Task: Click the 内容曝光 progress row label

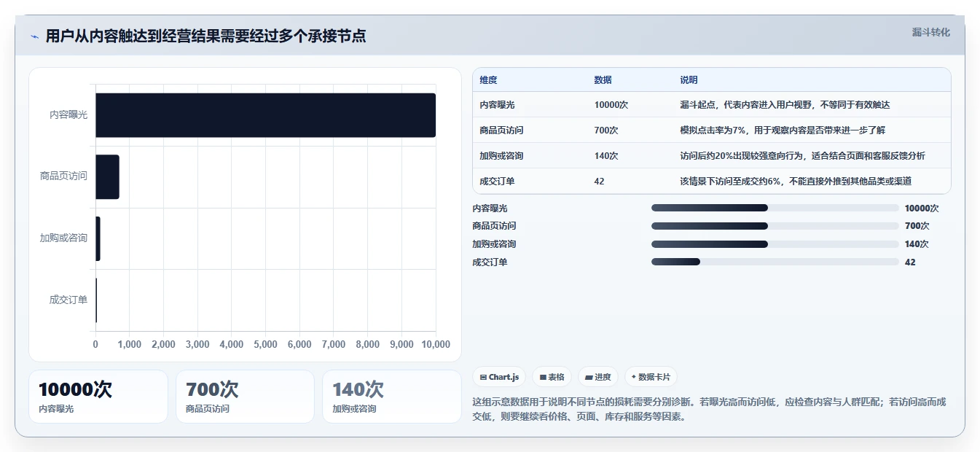Action: click(x=490, y=209)
